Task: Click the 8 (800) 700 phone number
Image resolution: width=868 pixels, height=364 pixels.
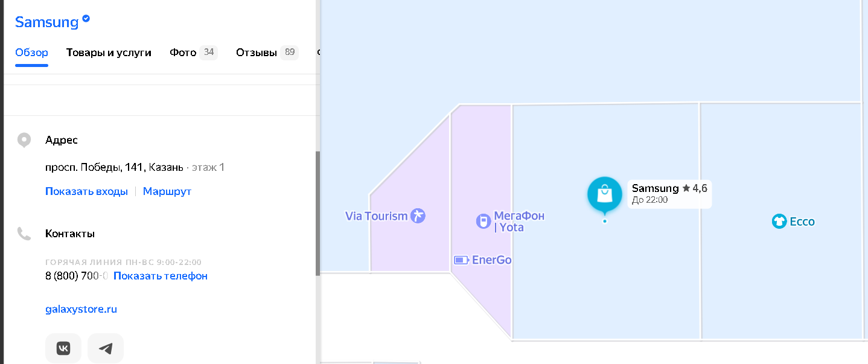Action: (x=77, y=276)
